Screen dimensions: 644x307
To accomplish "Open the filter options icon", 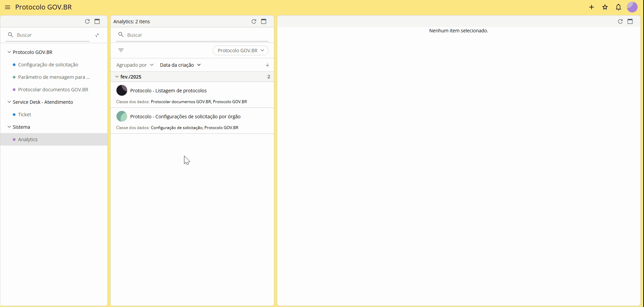I will pyautogui.click(x=121, y=51).
